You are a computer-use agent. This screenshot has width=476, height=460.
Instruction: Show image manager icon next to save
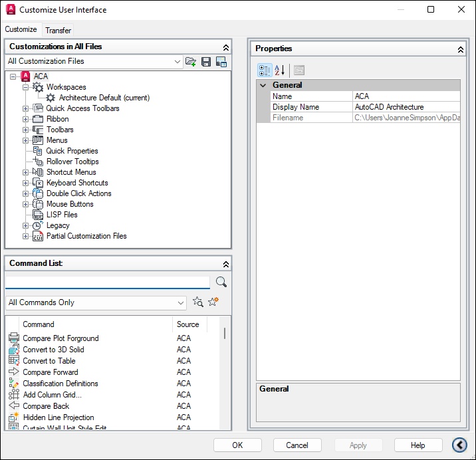coord(221,62)
